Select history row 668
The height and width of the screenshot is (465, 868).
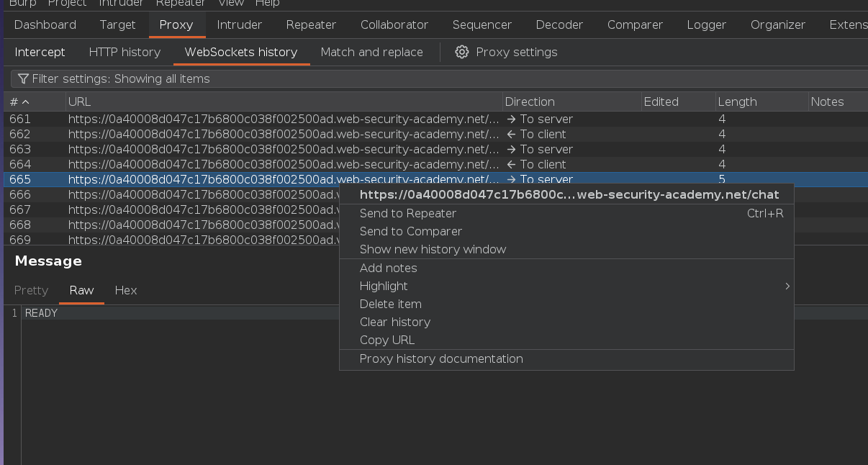[171, 225]
